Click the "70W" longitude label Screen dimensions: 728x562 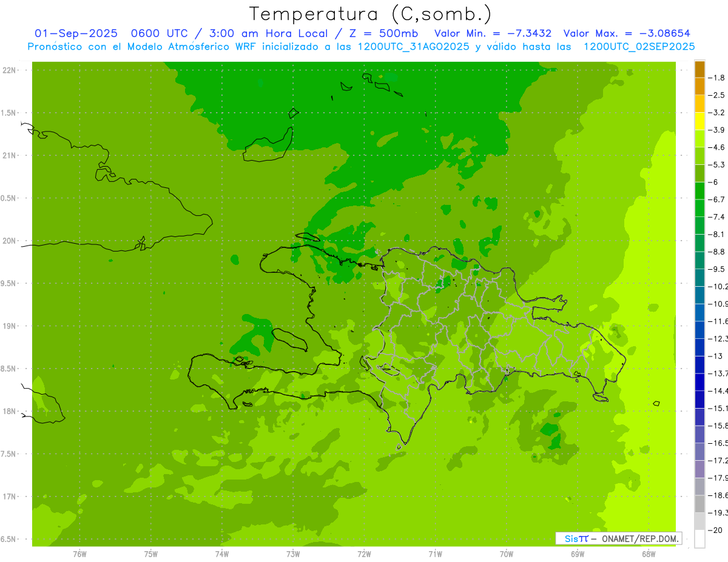pyautogui.click(x=507, y=554)
